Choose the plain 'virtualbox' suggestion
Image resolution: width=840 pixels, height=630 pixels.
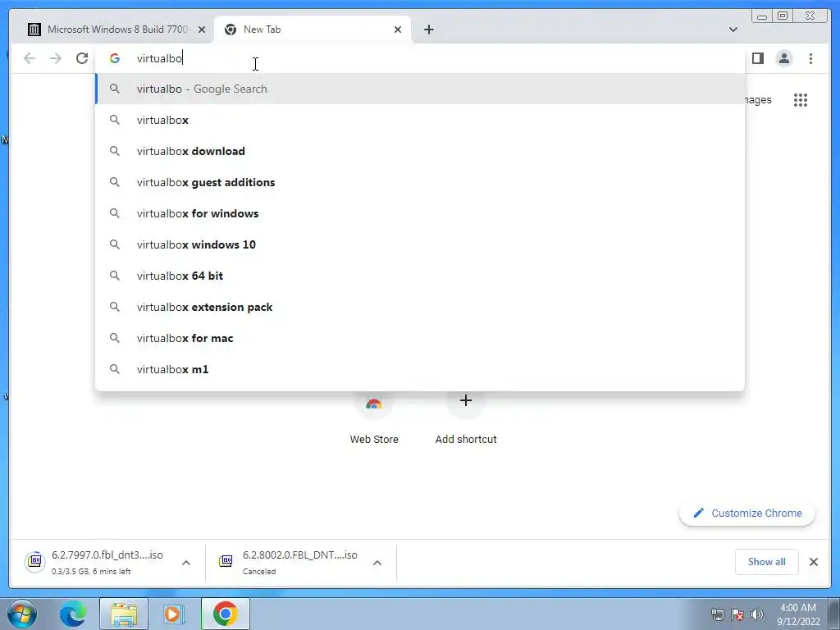(x=420, y=120)
